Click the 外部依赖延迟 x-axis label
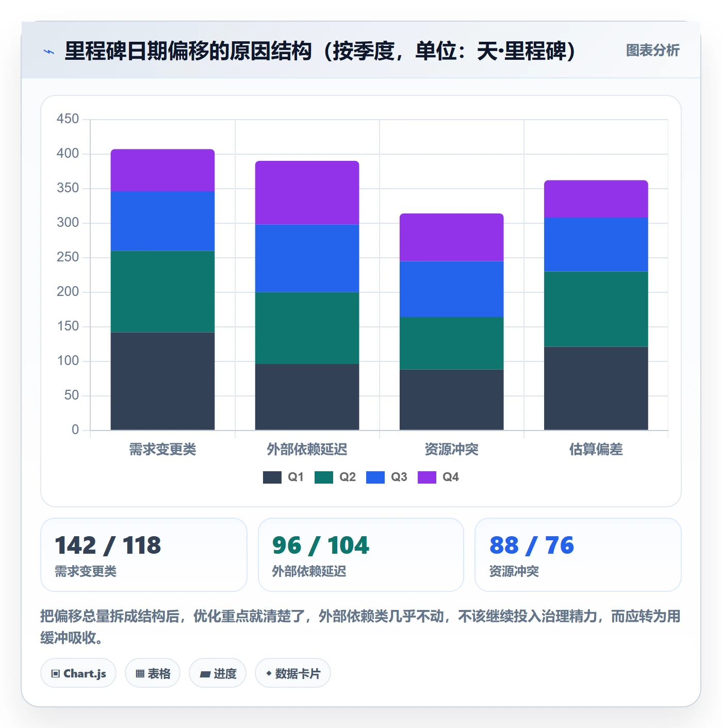Image resolution: width=722 pixels, height=728 pixels. [x=307, y=450]
